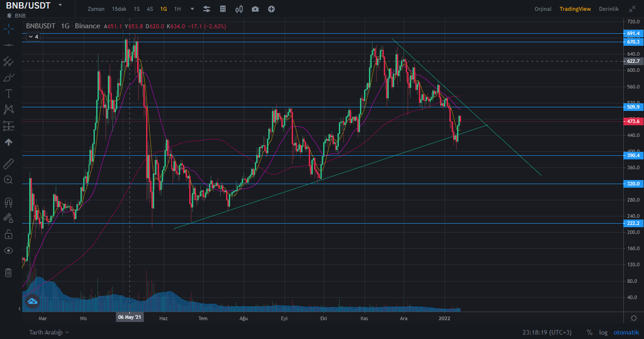
Task: Toggle lock all drawing tools
Action: coord(8,234)
